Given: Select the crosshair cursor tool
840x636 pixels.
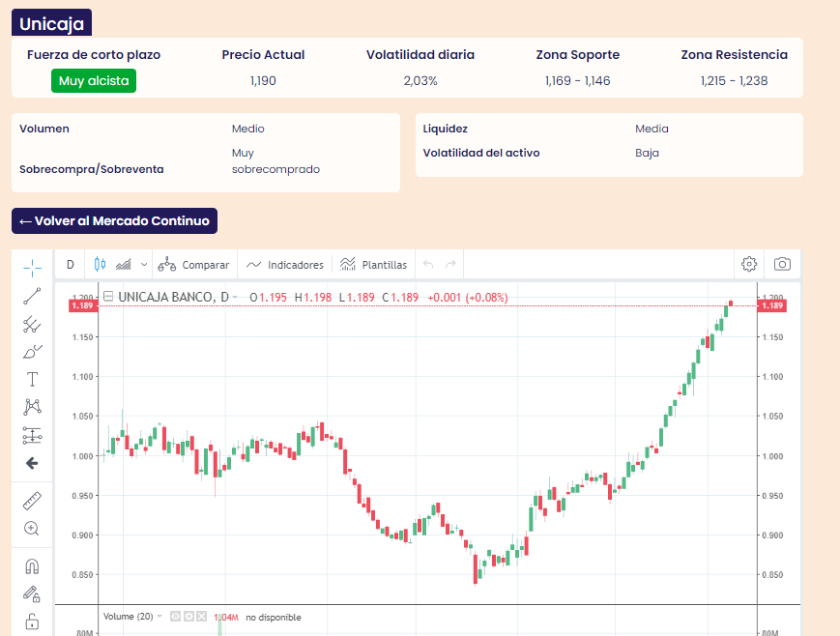Looking at the screenshot, I should 32,268.
